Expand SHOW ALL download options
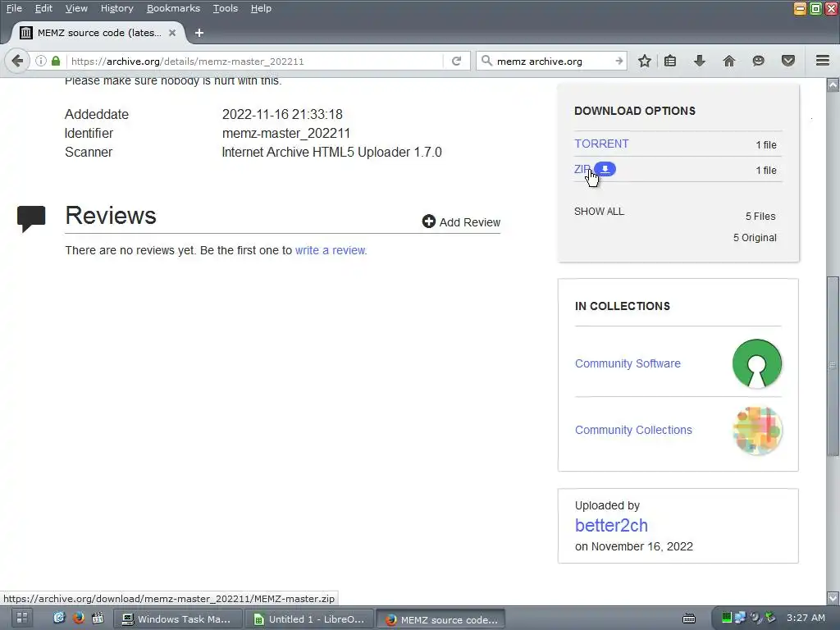Image resolution: width=840 pixels, height=630 pixels. (x=599, y=211)
